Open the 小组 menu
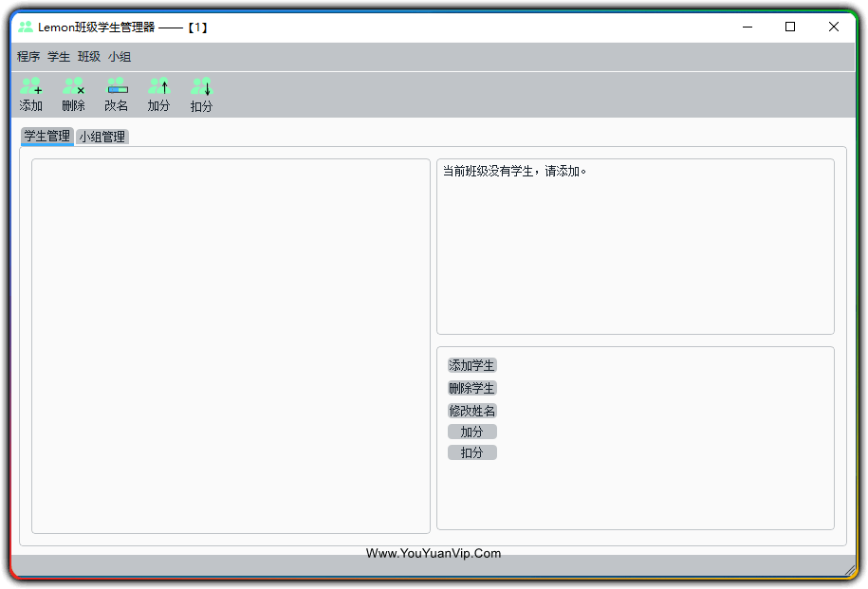868x589 pixels. [x=120, y=57]
